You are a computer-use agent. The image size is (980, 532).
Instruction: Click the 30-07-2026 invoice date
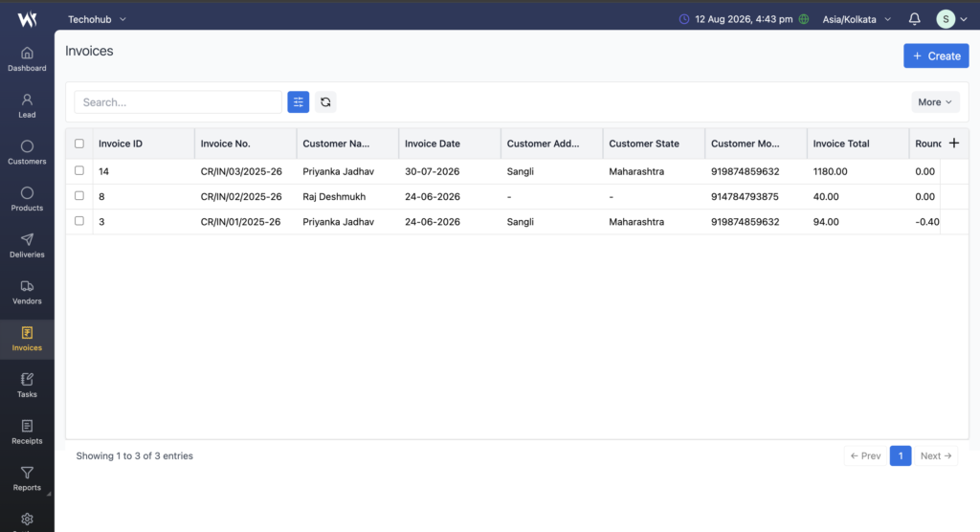pos(432,171)
